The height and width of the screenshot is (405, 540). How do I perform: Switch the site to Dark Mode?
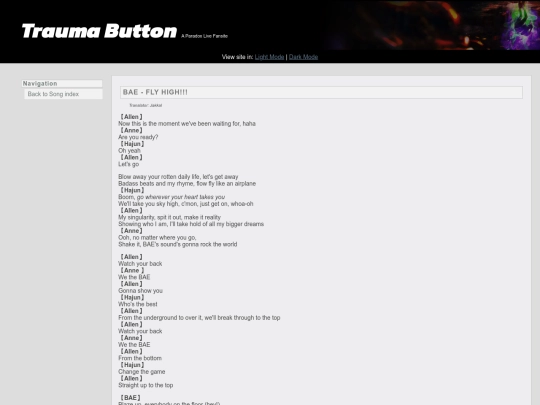pyautogui.click(x=303, y=57)
